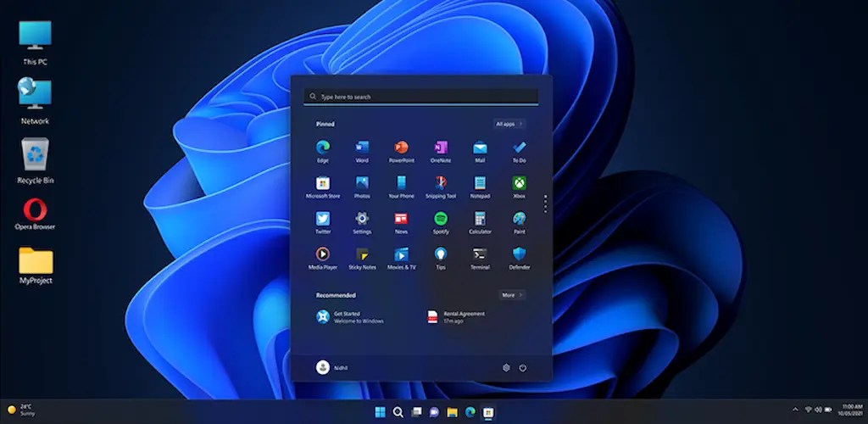The image size is (868, 424).
Task: Click the All apps button
Action: pos(509,124)
